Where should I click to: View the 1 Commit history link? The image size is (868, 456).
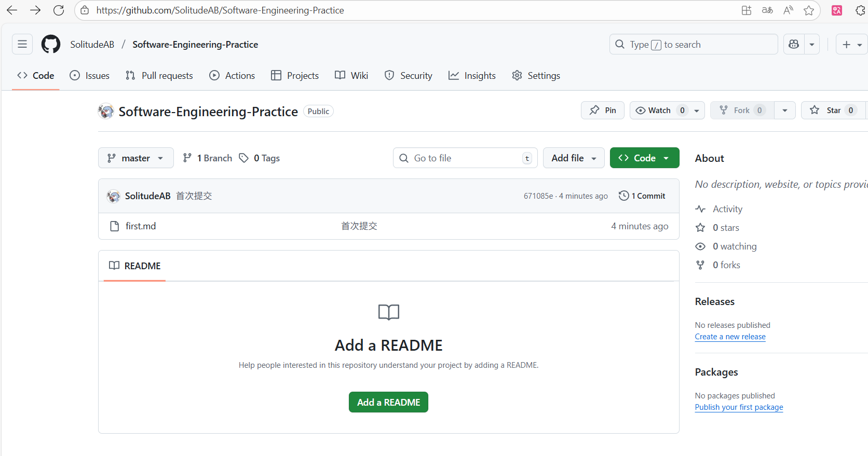click(x=642, y=196)
